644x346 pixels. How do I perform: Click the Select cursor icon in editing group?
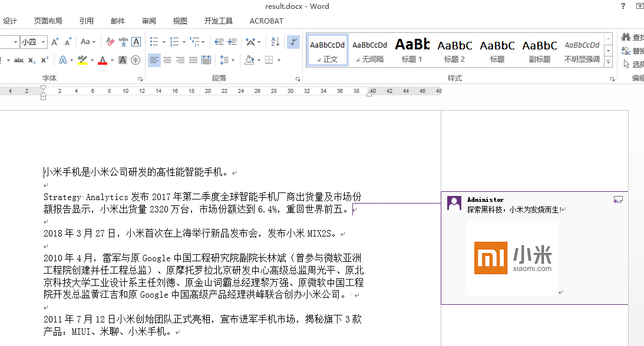(x=626, y=64)
